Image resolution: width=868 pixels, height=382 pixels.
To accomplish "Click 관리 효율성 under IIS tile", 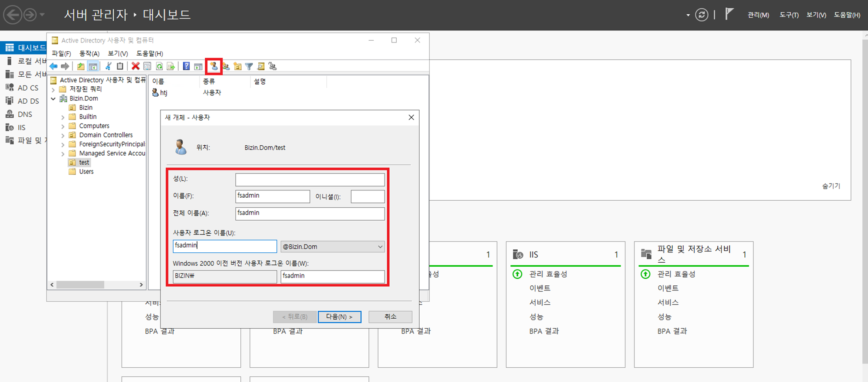I will 548,274.
